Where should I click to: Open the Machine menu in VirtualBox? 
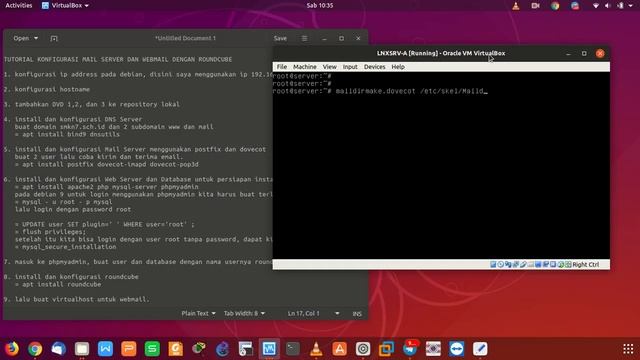coord(304,67)
